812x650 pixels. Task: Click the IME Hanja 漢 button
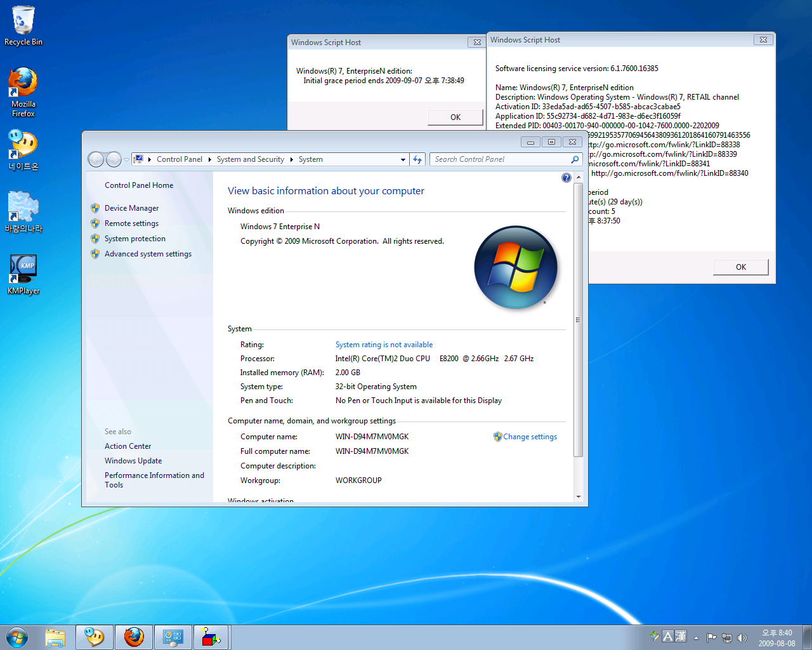[x=681, y=636]
